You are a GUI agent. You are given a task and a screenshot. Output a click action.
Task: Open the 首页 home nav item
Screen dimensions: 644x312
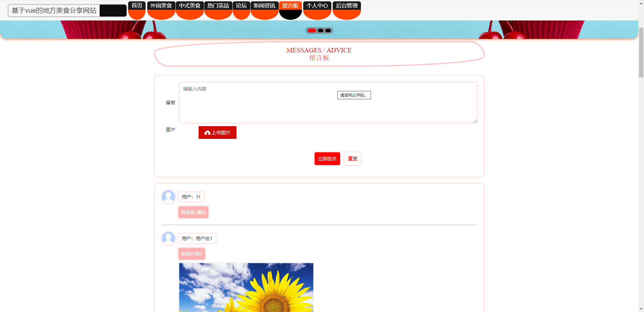(137, 6)
